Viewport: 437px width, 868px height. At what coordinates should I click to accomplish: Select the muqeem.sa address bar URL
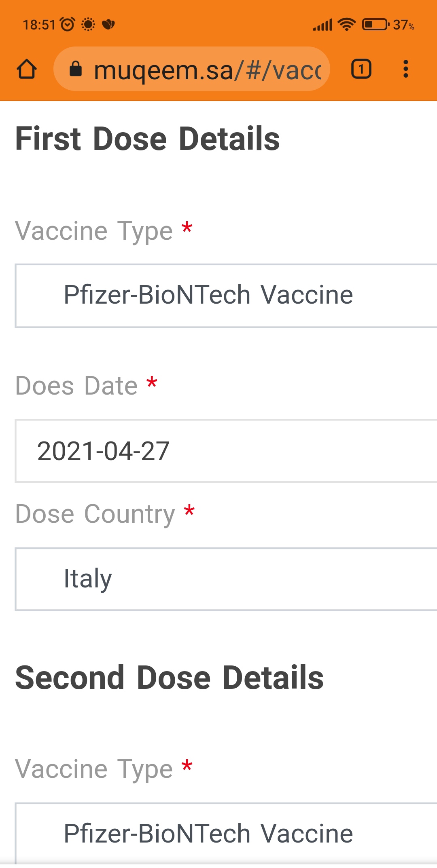pyautogui.click(x=208, y=70)
